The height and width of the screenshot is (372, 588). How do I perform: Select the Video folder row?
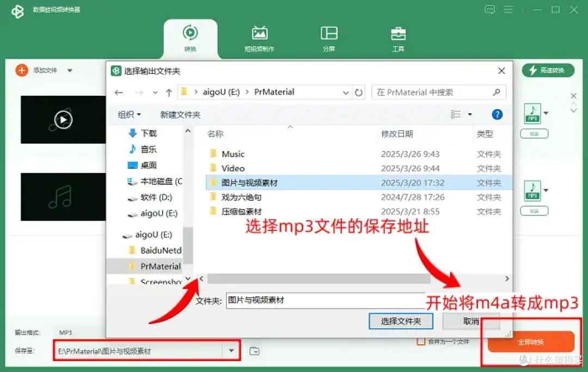[x=359, y=168]
